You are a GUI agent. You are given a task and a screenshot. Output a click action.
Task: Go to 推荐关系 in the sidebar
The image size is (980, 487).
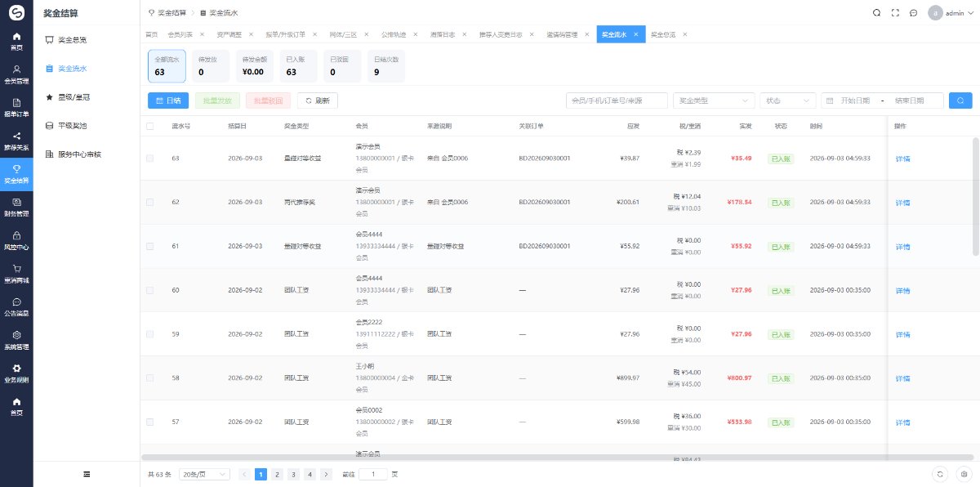(16, 141)
